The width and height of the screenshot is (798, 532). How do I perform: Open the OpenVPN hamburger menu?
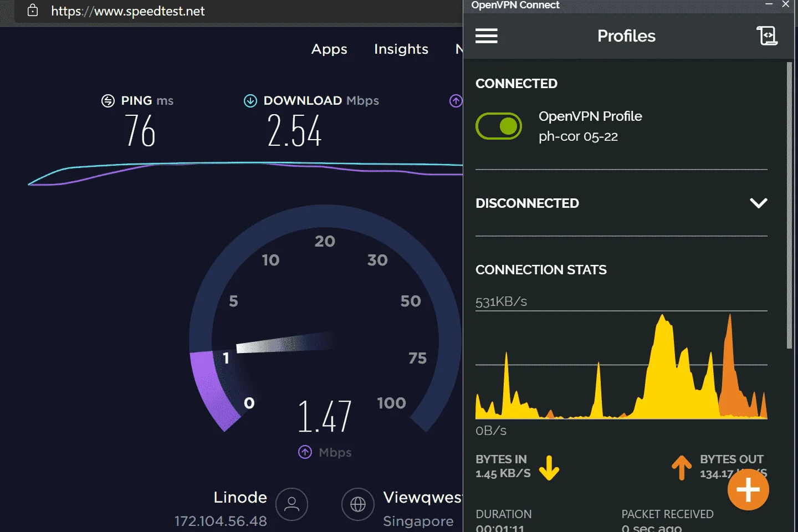tap(486, 36)
